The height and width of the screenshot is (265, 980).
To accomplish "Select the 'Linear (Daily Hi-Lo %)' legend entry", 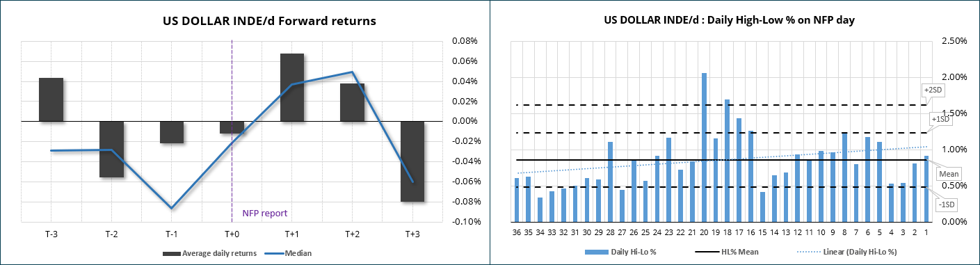I will (844, 251).
